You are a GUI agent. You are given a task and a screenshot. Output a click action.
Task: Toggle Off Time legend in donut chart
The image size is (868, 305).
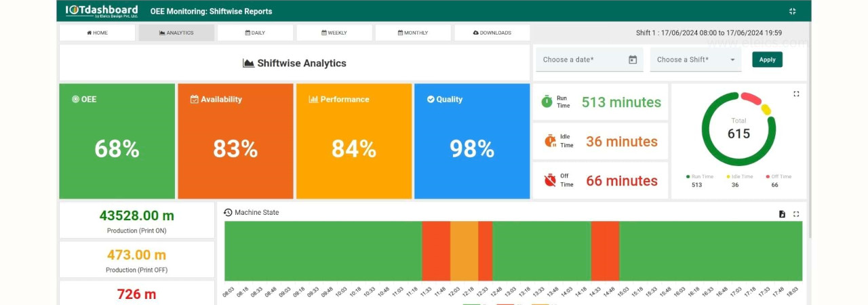point(778,177)
